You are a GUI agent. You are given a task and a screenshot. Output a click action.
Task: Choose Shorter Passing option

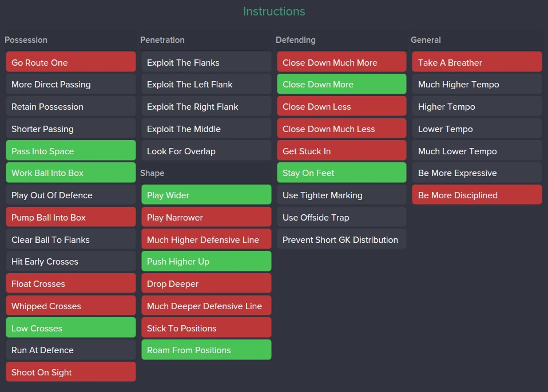[70, 129]
